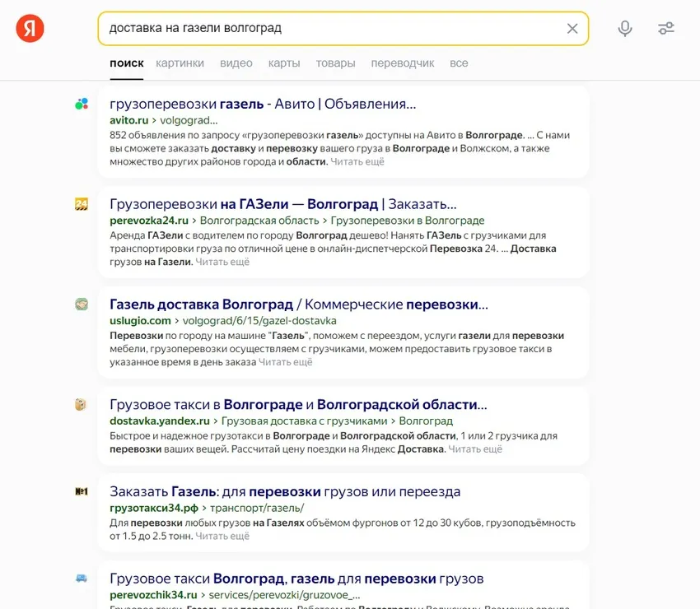
Task: Open the переводчик tab
Action: [x=402, y=63]
